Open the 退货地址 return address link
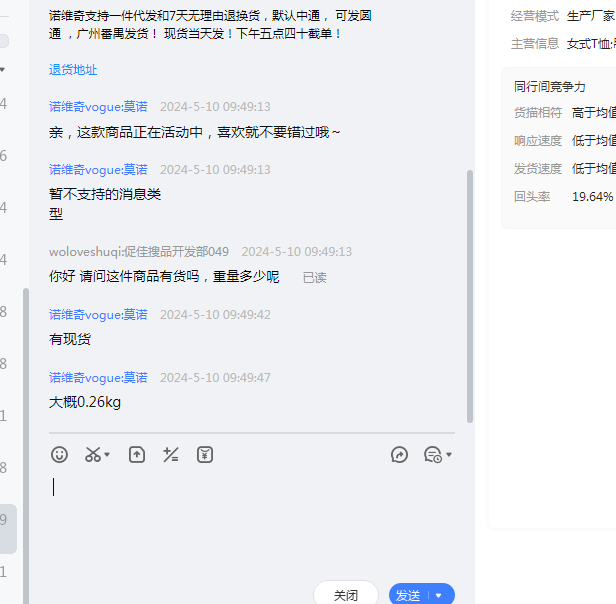Image resolution: width=616 pixels, height=604 pixels. tap(73, 70)
